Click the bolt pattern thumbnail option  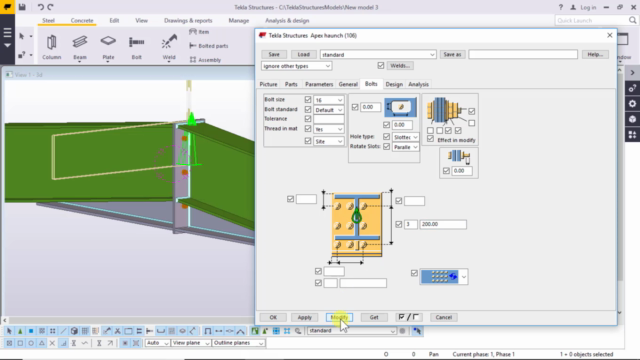pos(440,276)
